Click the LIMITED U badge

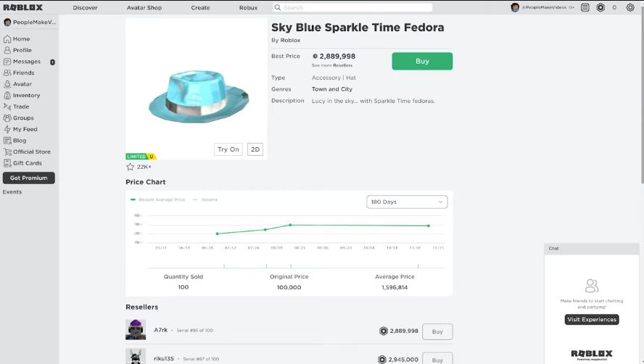[x=141, y=157]
